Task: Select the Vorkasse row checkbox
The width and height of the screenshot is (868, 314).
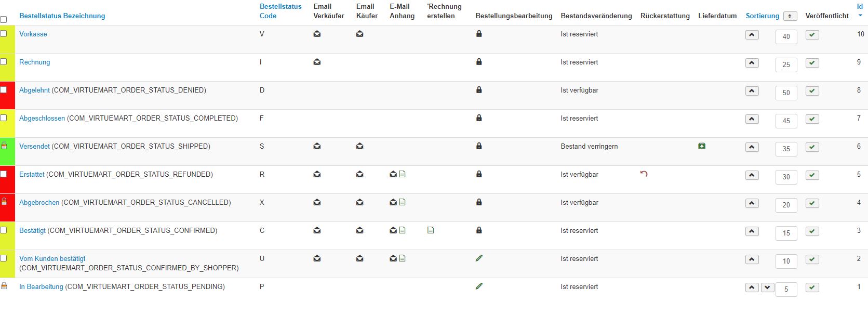Action: 4,34
